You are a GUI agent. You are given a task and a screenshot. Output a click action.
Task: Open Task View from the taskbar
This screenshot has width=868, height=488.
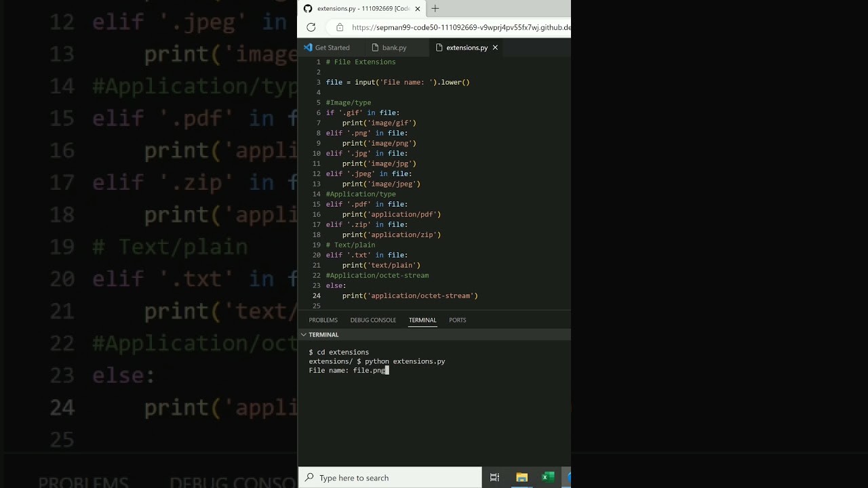(x=494, y=478)
